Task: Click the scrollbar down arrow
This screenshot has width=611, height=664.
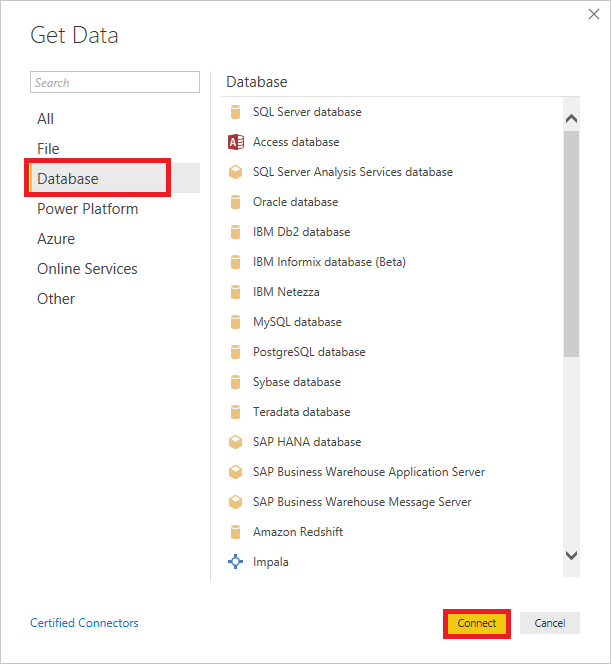Action: (x=571, y=555)
